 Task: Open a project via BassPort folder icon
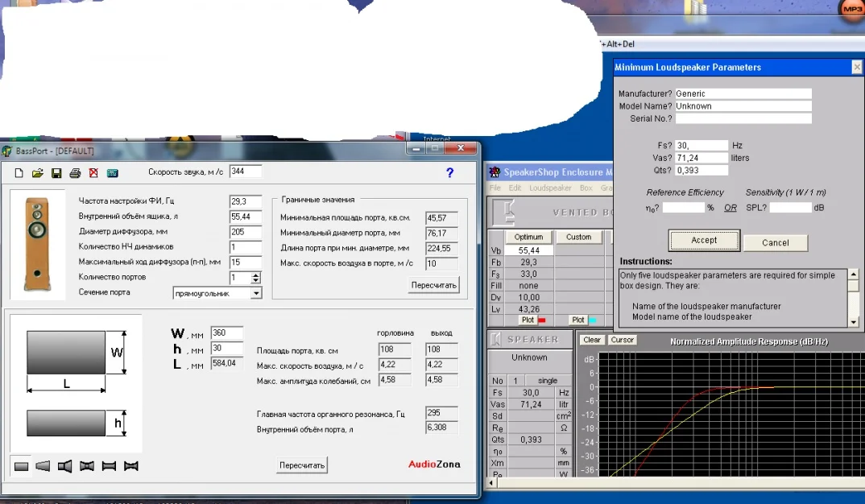pos(38,172)
